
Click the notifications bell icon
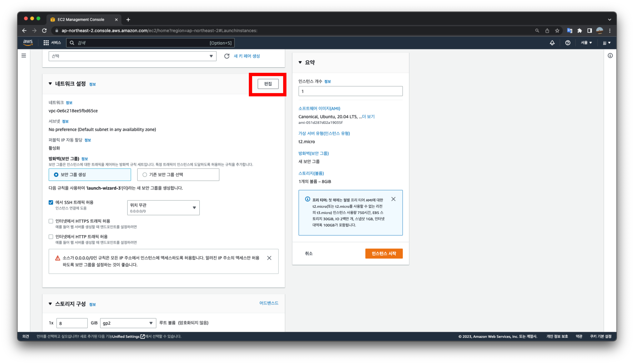point(552,43)
